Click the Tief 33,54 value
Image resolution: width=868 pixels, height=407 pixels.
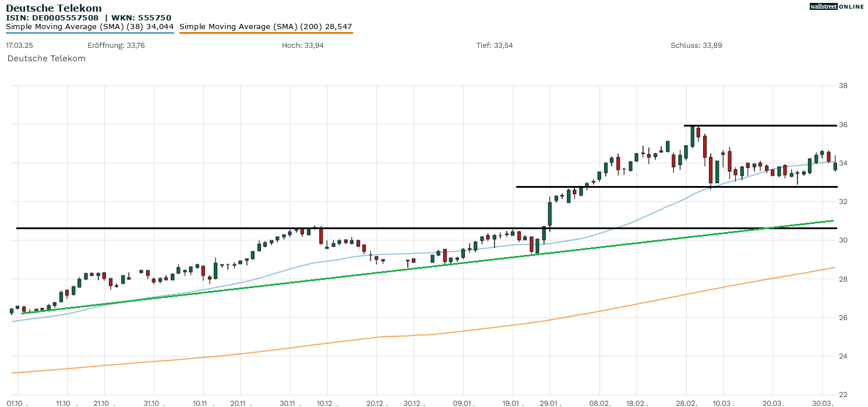click(x=495, y=45)
